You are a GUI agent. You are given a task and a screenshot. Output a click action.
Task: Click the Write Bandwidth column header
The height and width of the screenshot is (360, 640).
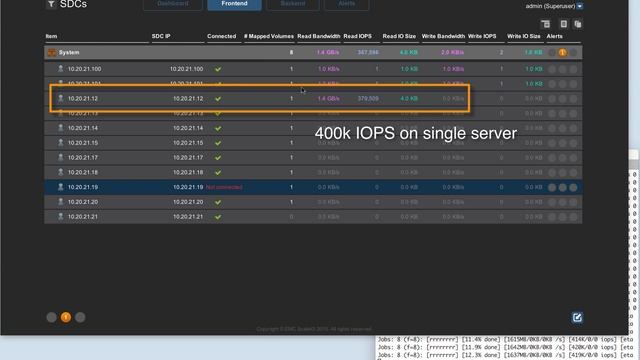coord(443,36)
